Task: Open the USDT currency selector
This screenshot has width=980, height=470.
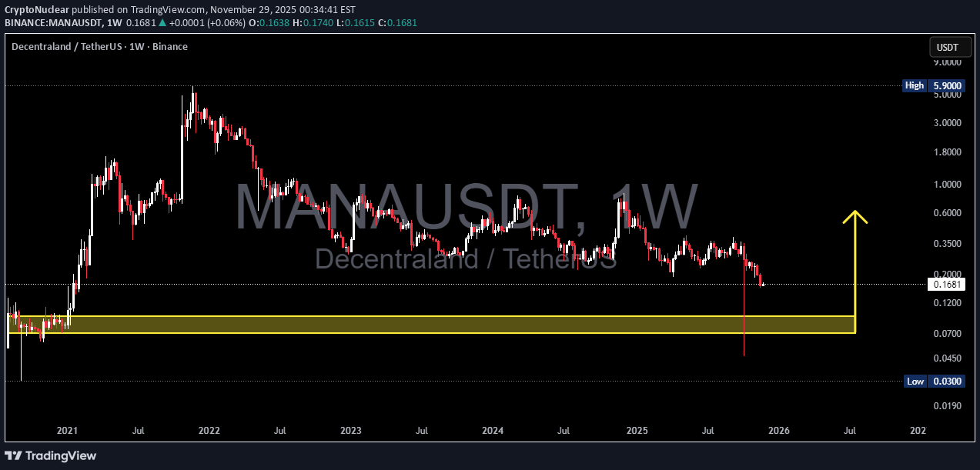Action: coord(946,47)
